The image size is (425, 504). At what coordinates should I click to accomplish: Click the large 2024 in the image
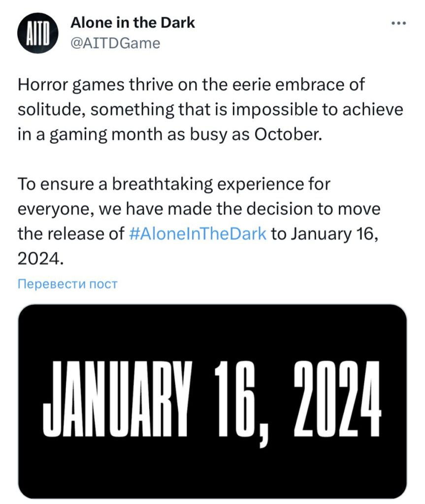[337, 399]
